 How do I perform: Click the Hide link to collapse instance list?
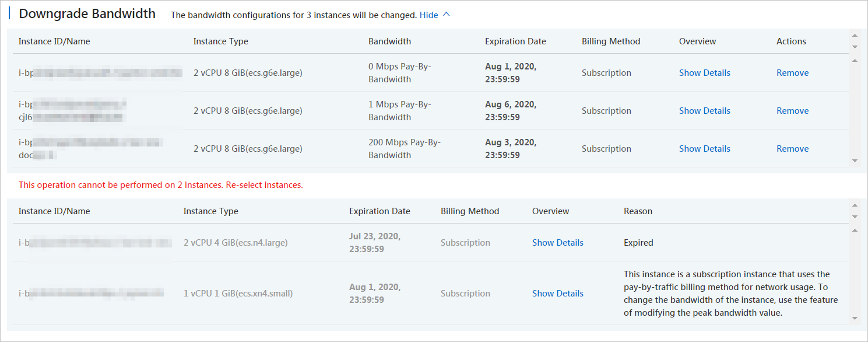(x=428, y=15)
